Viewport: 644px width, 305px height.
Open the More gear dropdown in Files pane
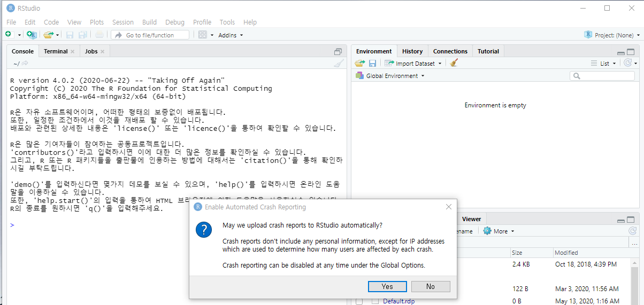pyautogui.click(x=498, y=231)
